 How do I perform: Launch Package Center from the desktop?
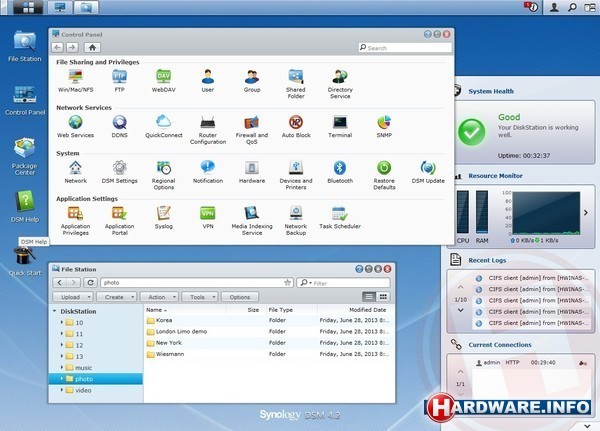click(x=24, y=156)
